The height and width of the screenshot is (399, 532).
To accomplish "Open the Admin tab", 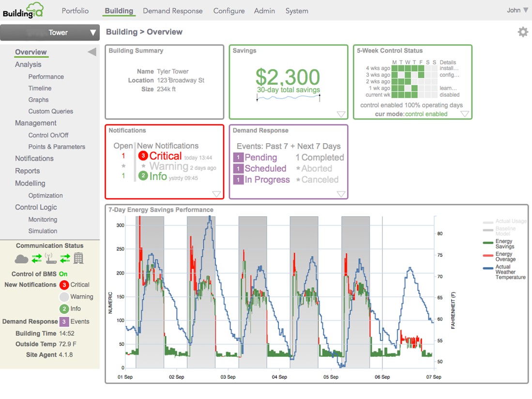I will (264, 11).
